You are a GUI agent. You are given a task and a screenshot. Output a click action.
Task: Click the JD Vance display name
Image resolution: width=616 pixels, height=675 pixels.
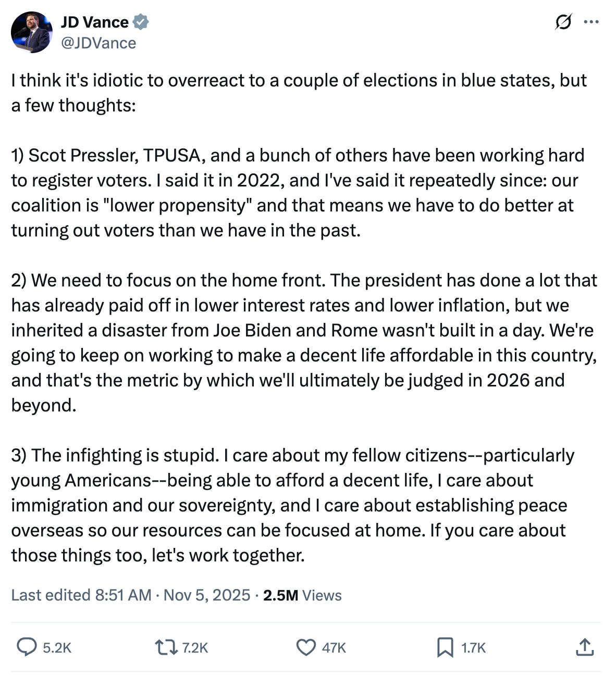(x=94, y=22)
